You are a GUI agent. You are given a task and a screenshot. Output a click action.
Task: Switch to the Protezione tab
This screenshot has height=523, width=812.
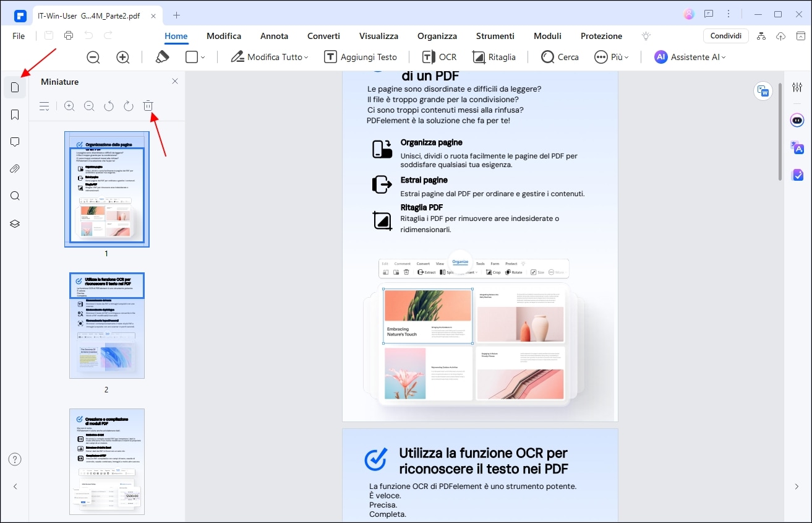(x=601, y=36)
